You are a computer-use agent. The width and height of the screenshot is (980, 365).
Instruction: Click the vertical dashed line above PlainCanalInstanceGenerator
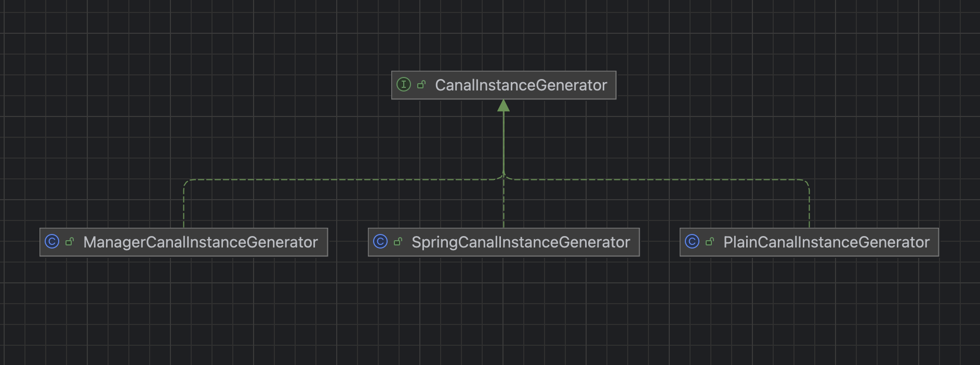pyautogui.click(x=809, y=208)
